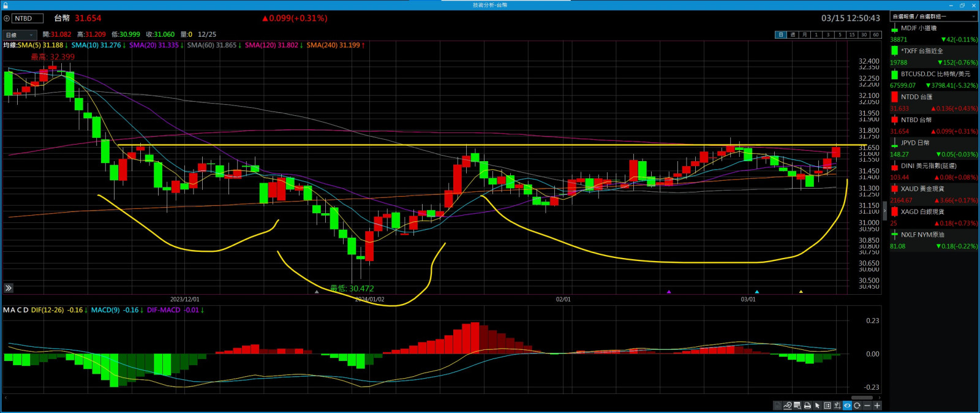Switch chart to weekly (週) period
This screenshot has width=980, height=413.
click(x=793, y=35)
